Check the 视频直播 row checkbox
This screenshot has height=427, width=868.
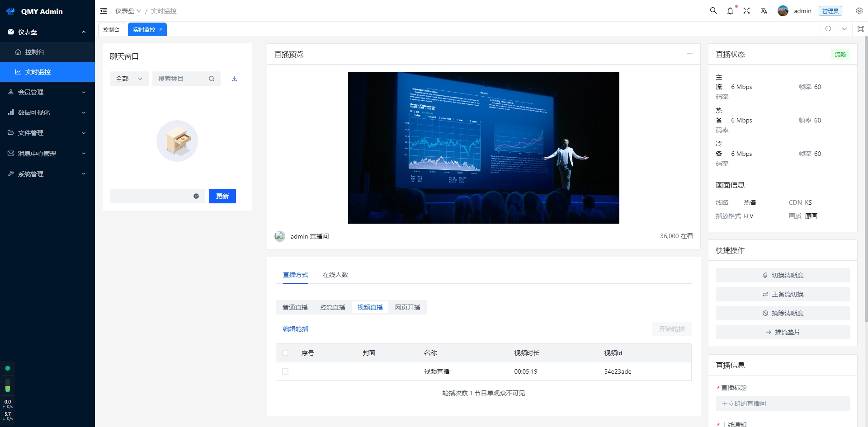coord(285,371)
